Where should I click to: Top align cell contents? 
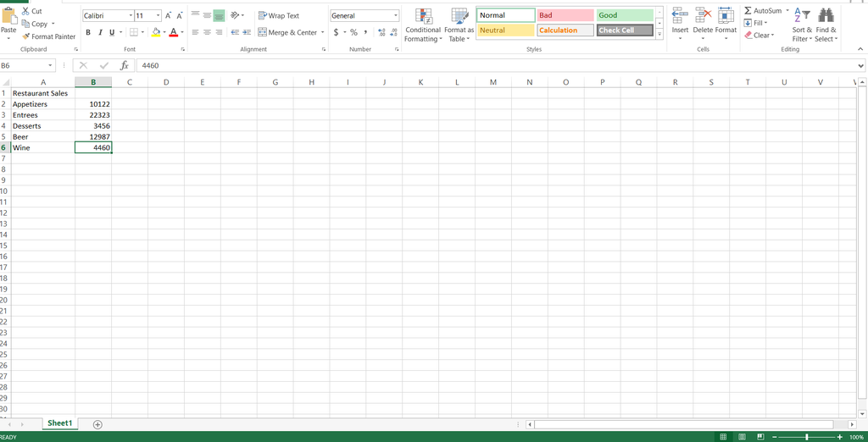click(x=196, y=15)
